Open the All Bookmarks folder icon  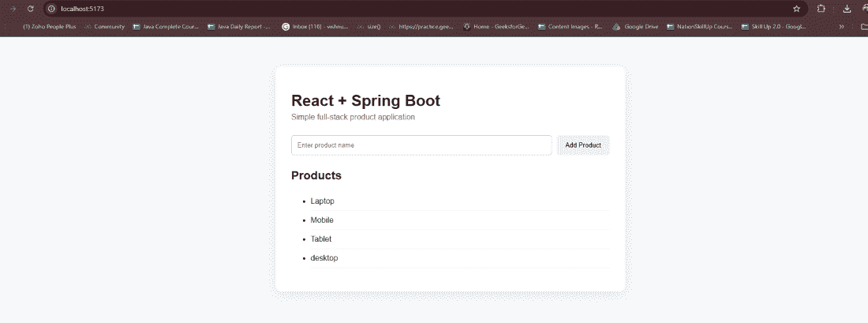(863, 26)
